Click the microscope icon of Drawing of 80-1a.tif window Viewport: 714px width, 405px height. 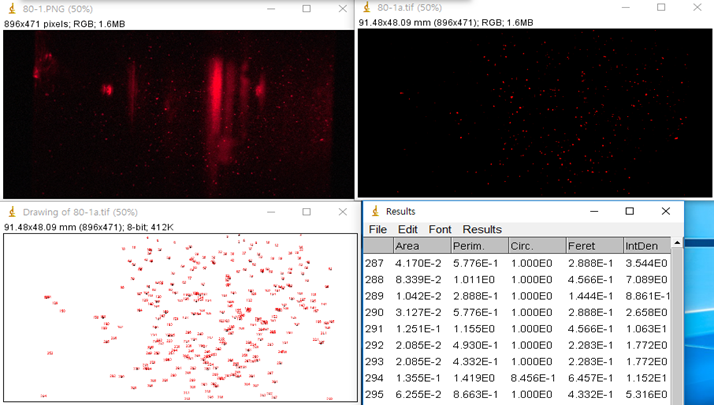pyautogui.click(x=12, y=212)
